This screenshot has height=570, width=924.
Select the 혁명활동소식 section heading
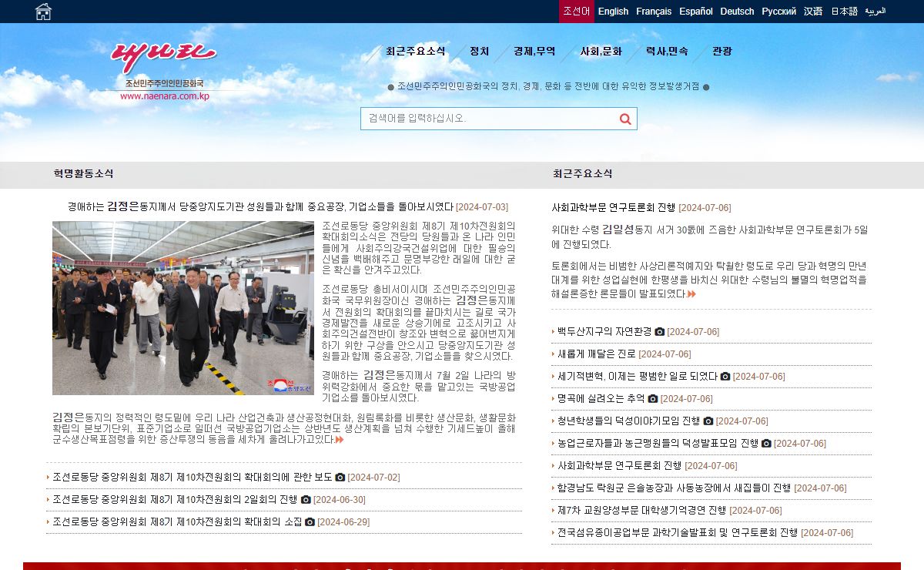[83, 174]
